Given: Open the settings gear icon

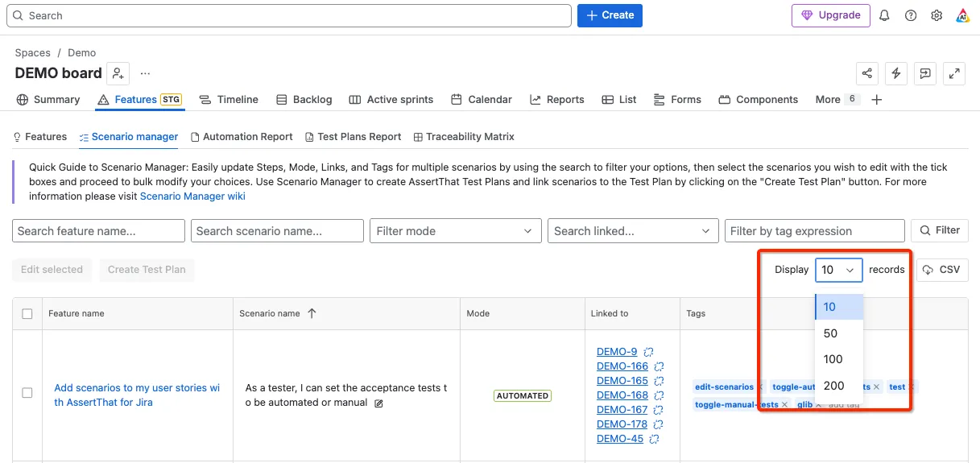Looking at the screenshot, I should point(937,15).
